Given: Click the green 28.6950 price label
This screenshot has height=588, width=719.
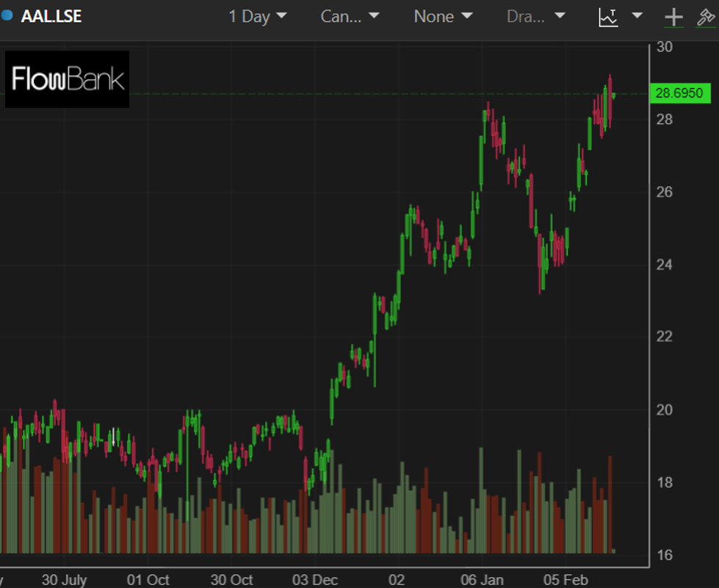Looking at the screenshot, I should 679,93.
